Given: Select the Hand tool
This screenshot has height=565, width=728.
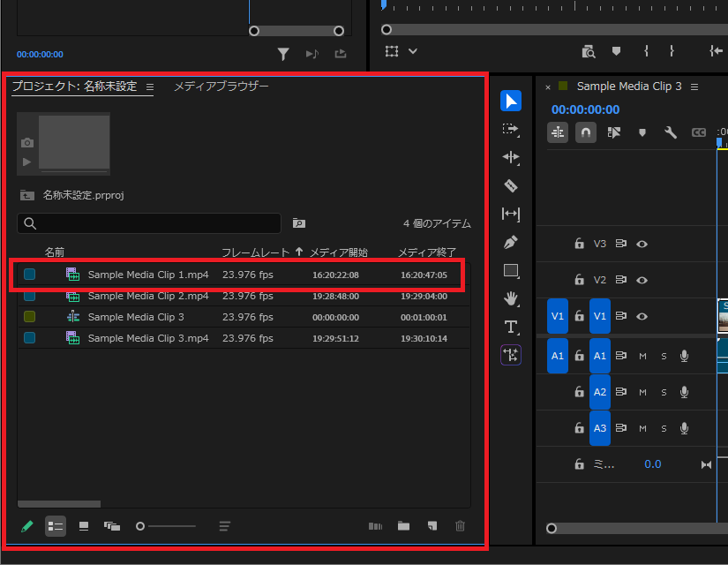Looking at the screenshot, I should (x=510, y=298).
